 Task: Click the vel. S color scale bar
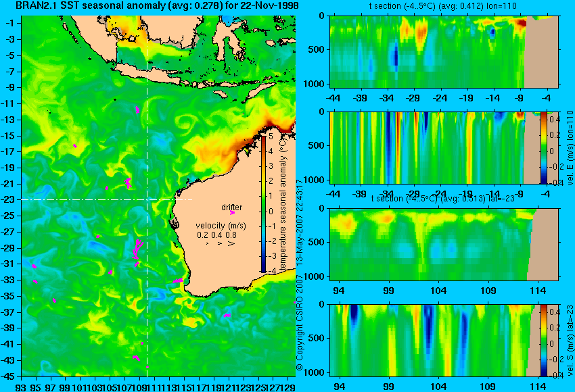pos(543,340)
